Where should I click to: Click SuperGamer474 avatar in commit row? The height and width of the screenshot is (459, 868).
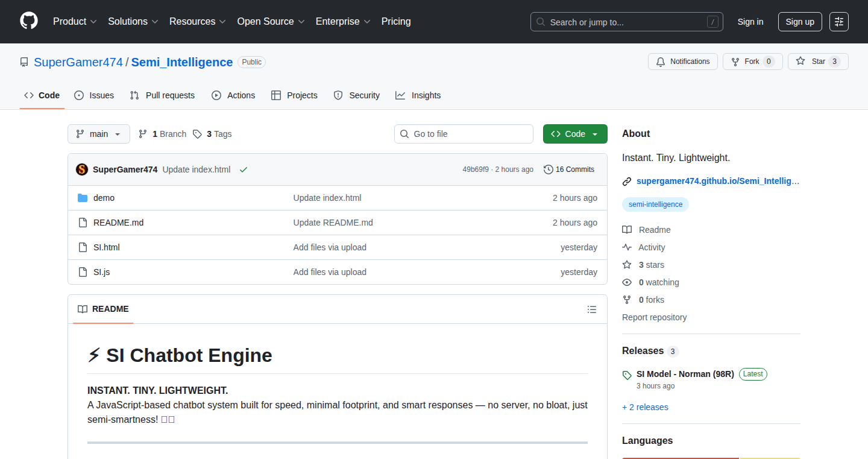[82, 169]
